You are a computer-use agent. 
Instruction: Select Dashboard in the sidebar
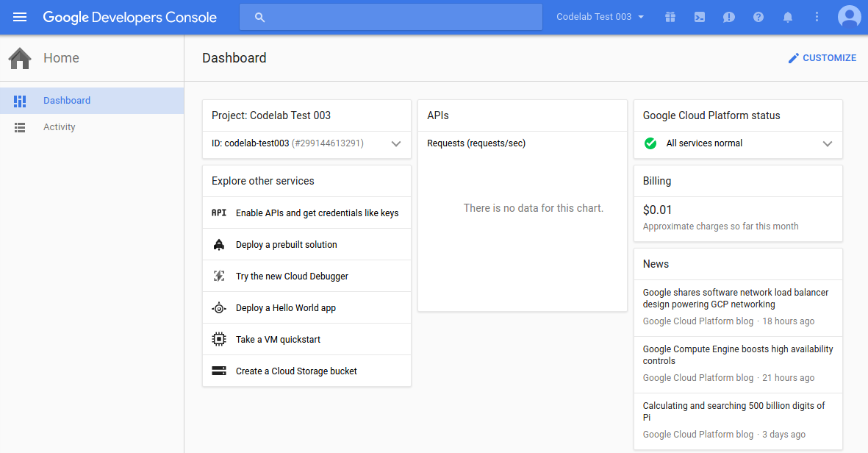[x=67, y=101]
